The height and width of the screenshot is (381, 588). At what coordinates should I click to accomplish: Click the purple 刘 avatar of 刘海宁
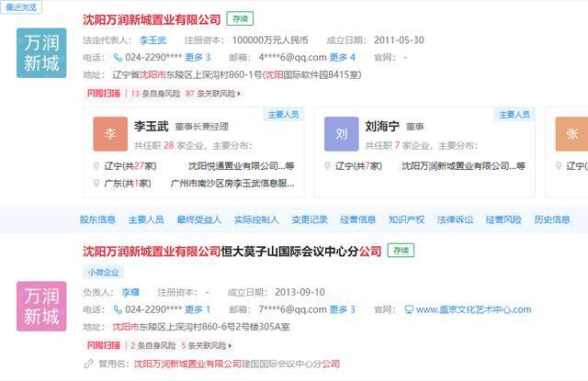click(x=341, y=134)
